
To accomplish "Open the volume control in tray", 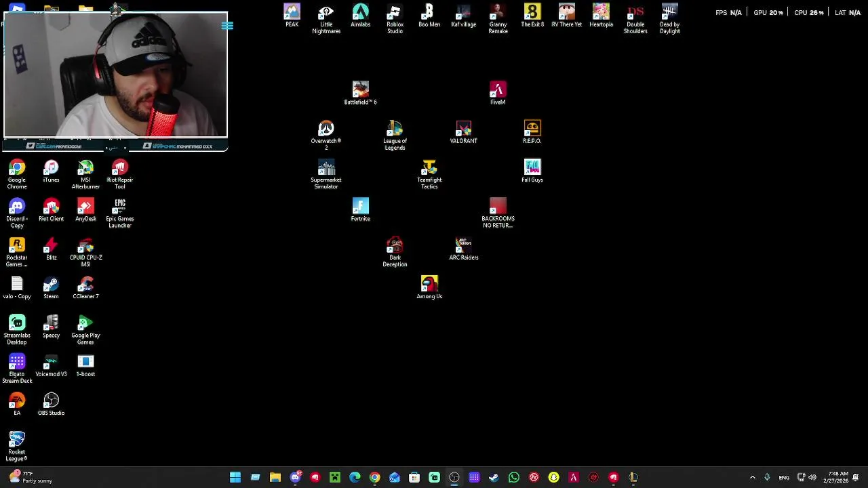I will click(x=812, y=478).
